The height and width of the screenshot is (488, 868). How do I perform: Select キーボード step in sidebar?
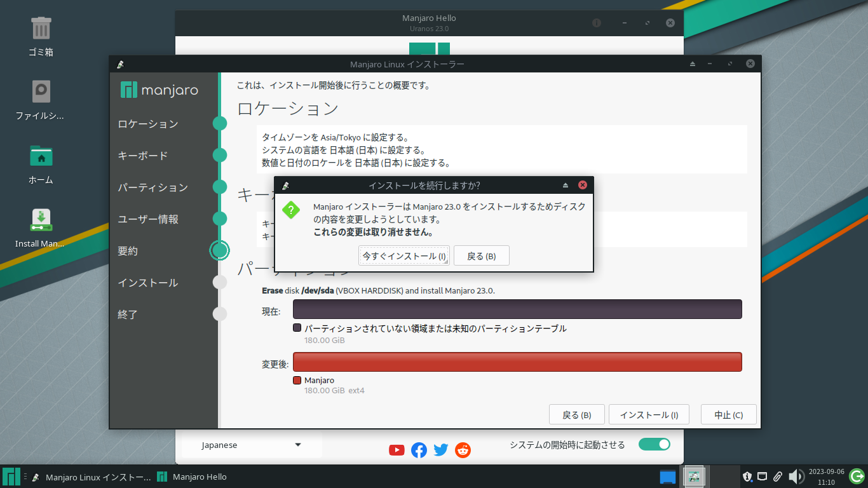click(x=143, y=156)
